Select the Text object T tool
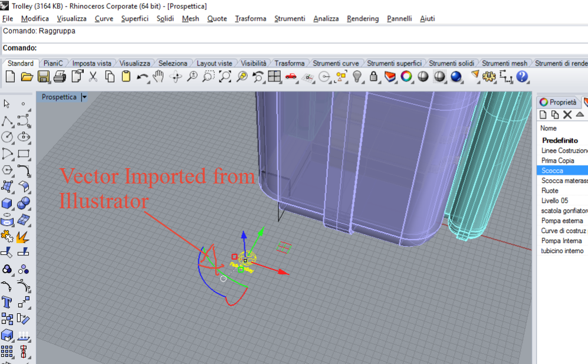Screen dimensions: 588x364 [6, 302]
